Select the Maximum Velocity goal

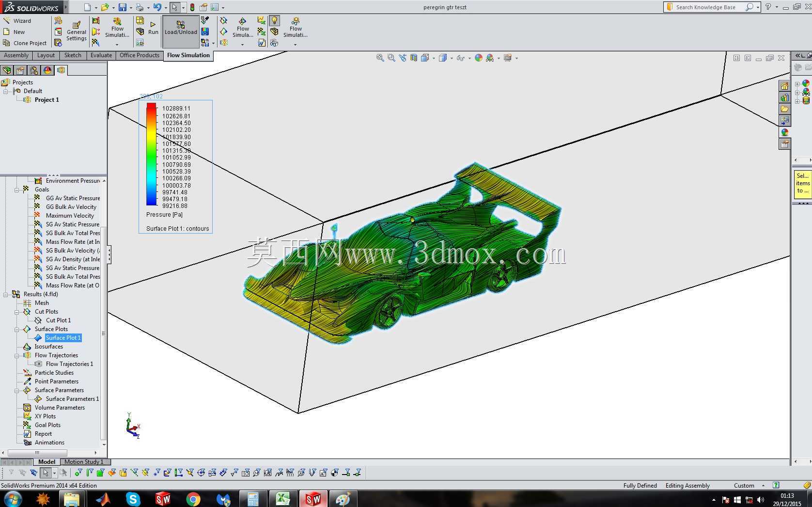[x=70, y=216]
